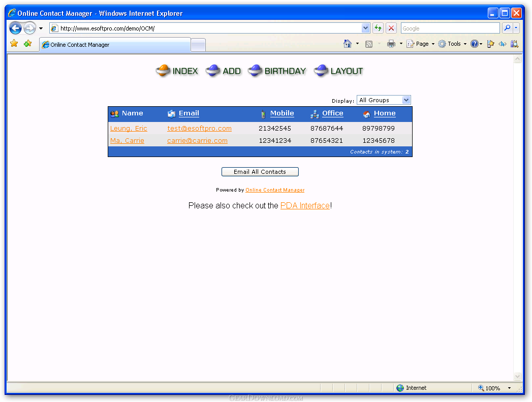Image resolution: width=532 pixels, height=402 pixels.
Task: Expand the address bar history dropdown
Action: 365,28
